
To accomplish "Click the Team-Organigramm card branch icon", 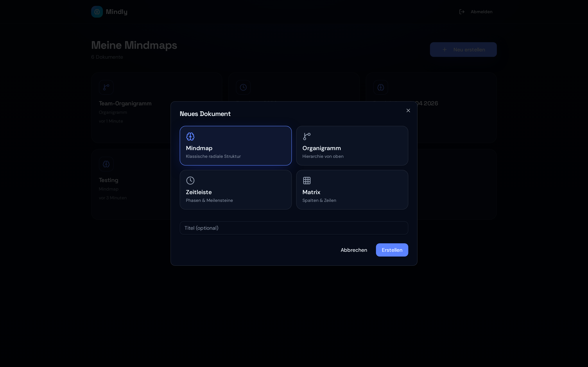I will [106, 87].
